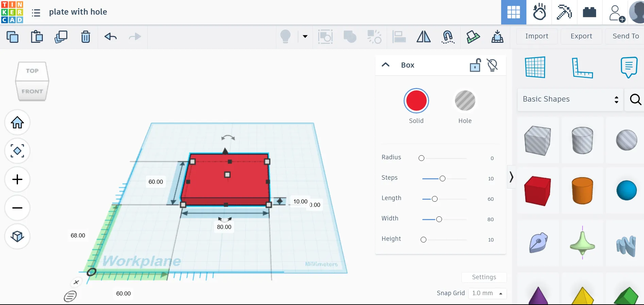The width and height of the screenshot is (644, 305).
Task: Open the Snap Grid dropdown
Action: point(487,293)
